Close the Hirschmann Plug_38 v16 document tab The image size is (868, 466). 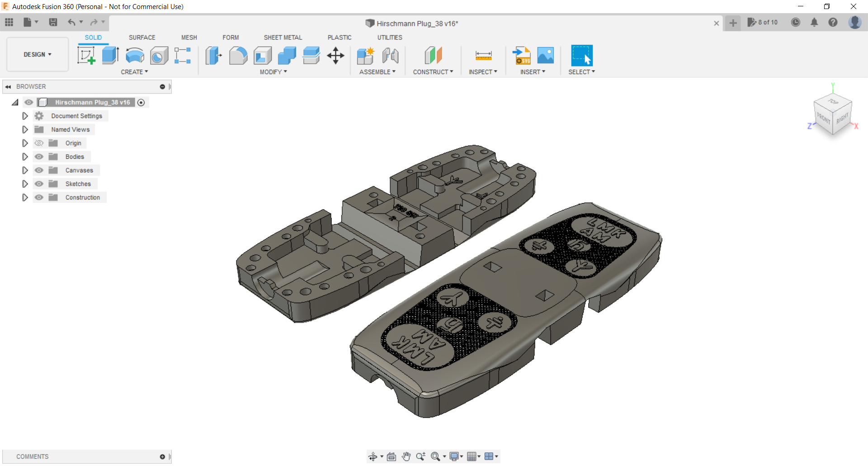click(x=717, y=23)
